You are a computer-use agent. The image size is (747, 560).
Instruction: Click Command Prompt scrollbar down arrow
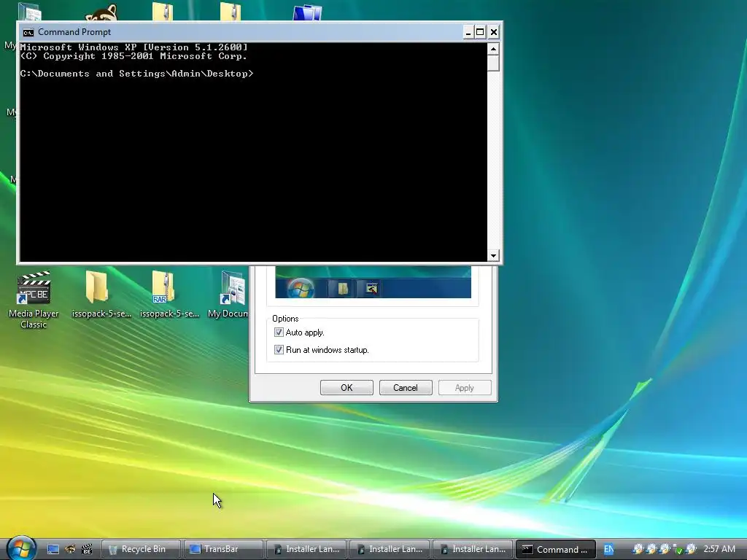493,256
